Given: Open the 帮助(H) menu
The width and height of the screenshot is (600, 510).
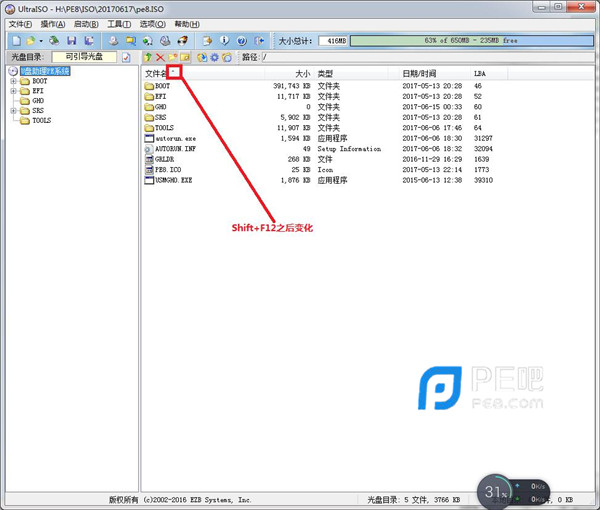Looking at the screenshot, I should tap(187, 24).
